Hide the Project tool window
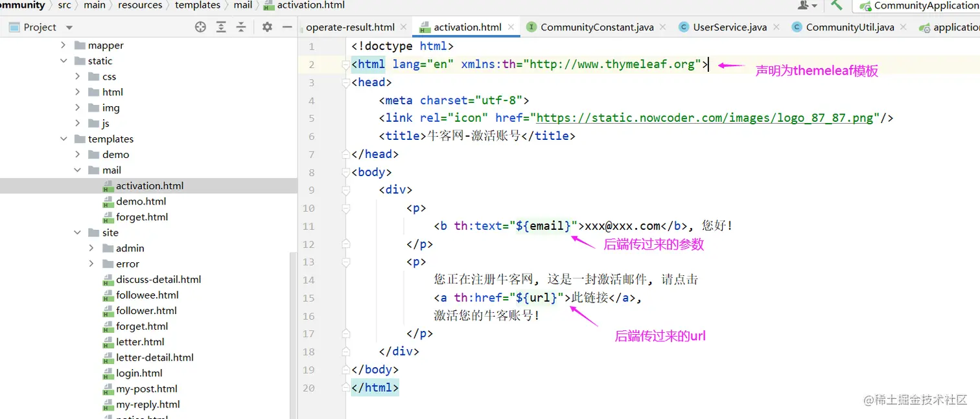 pyautogui.click(x=287, y=27)
